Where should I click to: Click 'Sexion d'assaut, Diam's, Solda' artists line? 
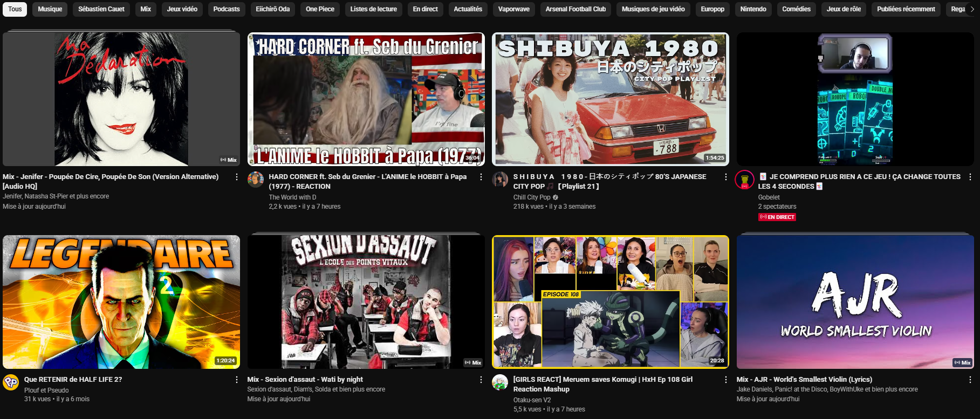[x=316, y=389]
